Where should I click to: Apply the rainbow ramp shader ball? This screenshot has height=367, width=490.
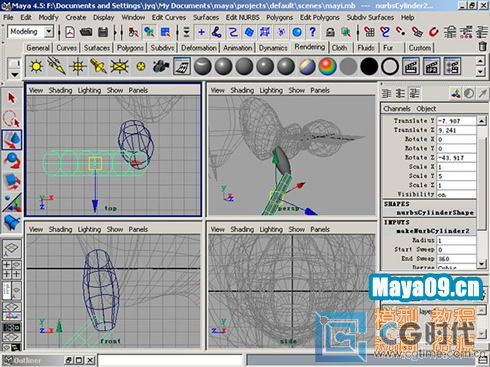pyautogui.click(x=327, y=66)
